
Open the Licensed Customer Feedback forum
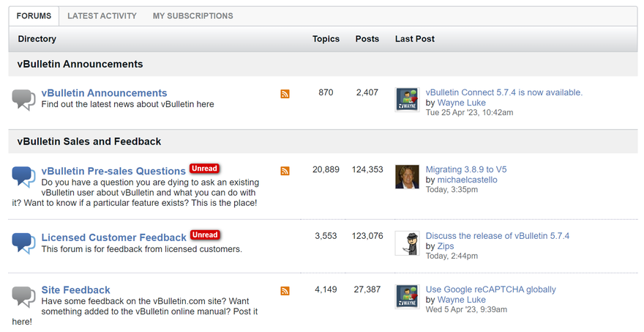(113, 237)
